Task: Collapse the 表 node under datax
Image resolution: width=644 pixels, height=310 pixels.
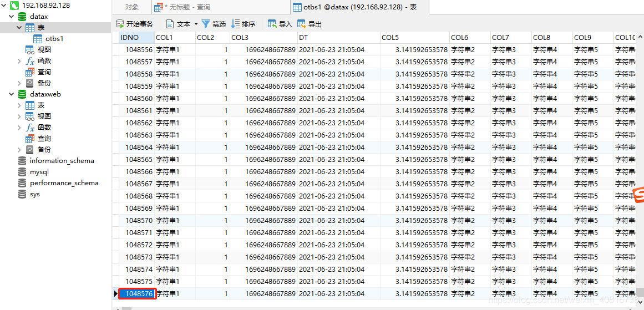Action: coord(19,28)
